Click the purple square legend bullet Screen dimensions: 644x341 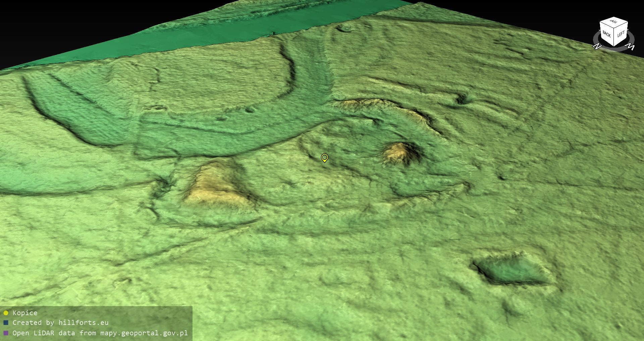pos(6,333)
